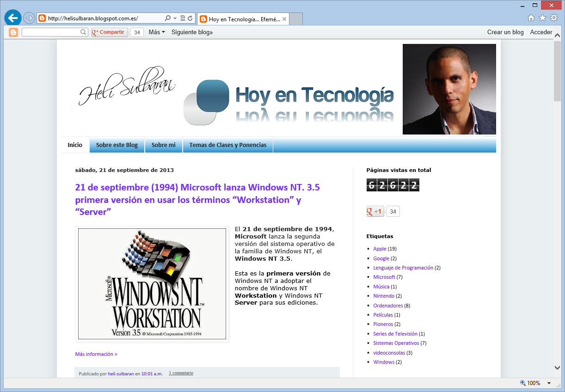Open the Windows NT 3.5 post title link
The height and width of the screenshot is (392, 565).
197,200
